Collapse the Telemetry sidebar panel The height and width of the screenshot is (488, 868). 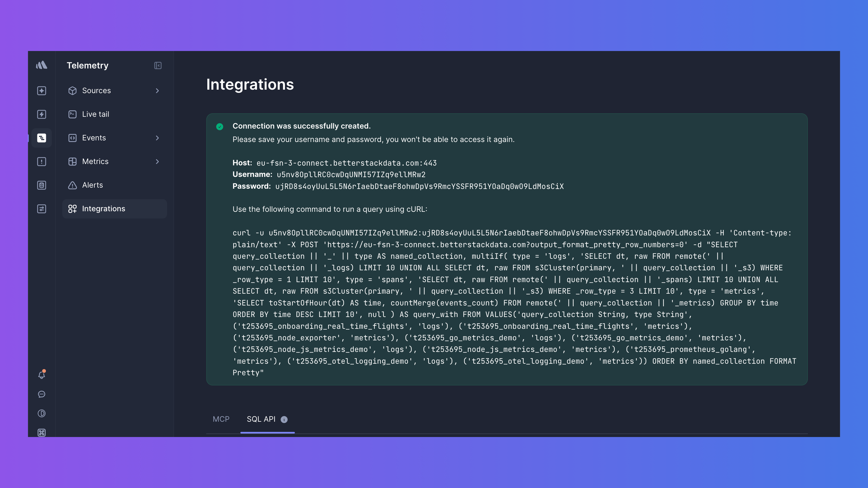point(158,65)
